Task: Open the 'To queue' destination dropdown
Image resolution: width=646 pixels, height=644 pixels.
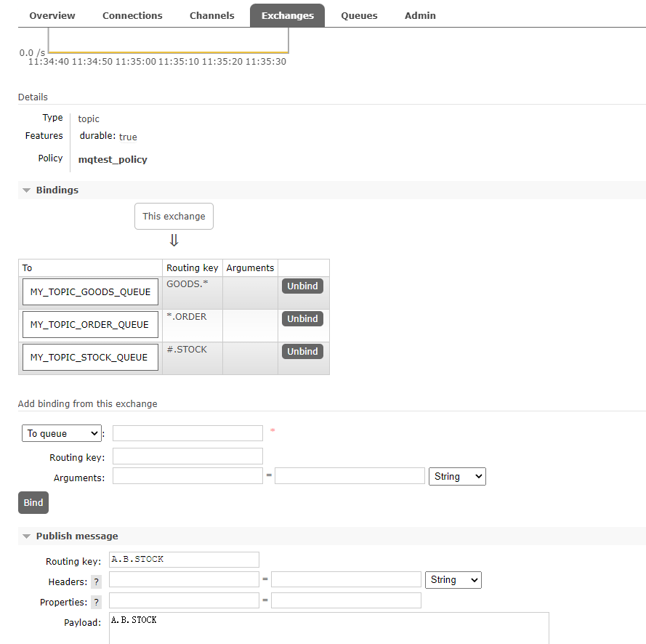Action: click(62, 434)
